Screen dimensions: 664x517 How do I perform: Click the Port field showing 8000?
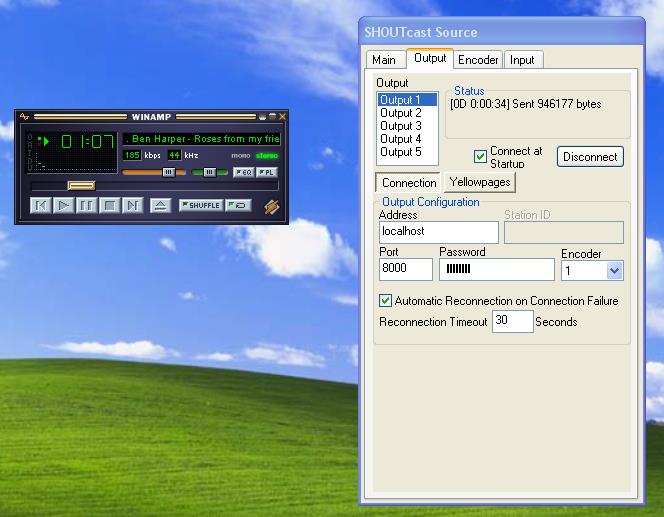point(406,269)
